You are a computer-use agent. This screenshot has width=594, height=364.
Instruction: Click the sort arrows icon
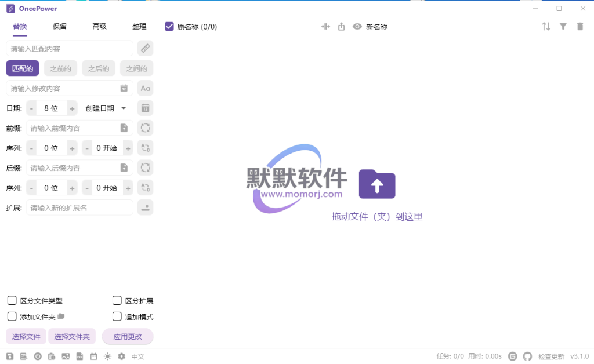tap(546, 26)
